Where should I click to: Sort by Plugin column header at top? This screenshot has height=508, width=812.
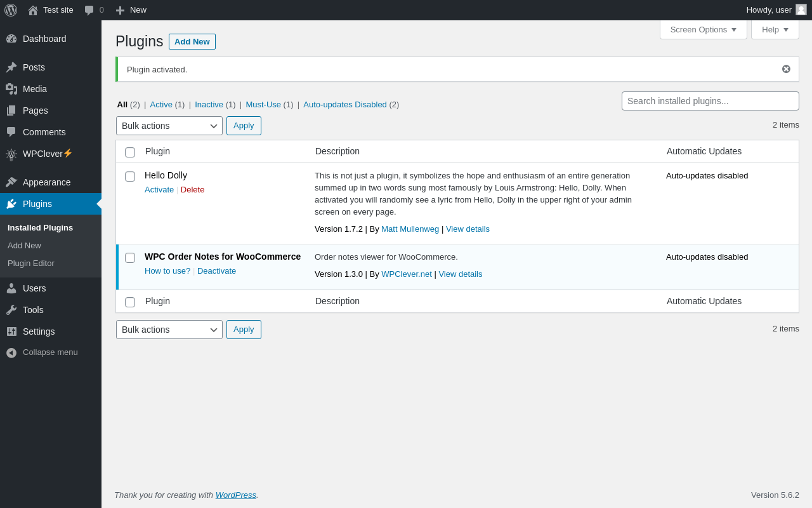tap(158, 151)
